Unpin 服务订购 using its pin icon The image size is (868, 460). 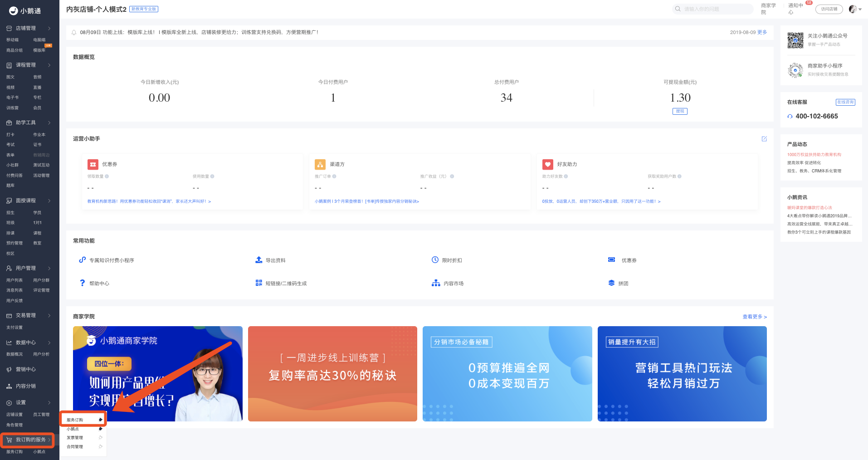pyautogui.click(x=100, y=420)
